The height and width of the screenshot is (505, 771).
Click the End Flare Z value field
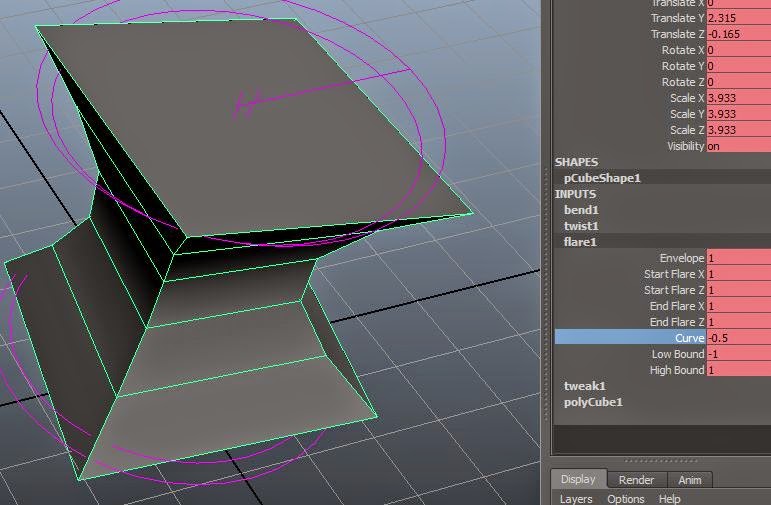(x=739, y=322)
